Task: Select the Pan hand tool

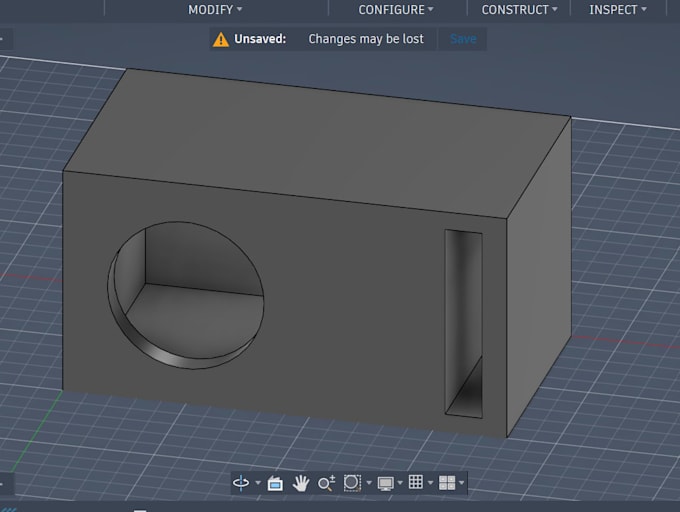Action: (x=301, y=483)
